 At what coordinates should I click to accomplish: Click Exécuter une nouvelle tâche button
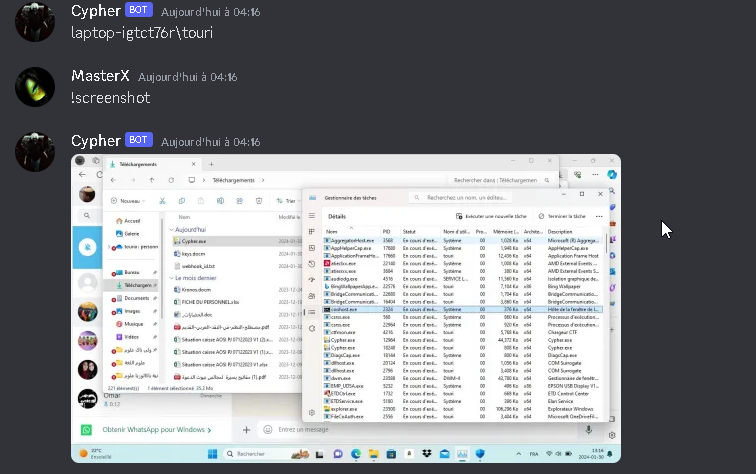[491, 217]
